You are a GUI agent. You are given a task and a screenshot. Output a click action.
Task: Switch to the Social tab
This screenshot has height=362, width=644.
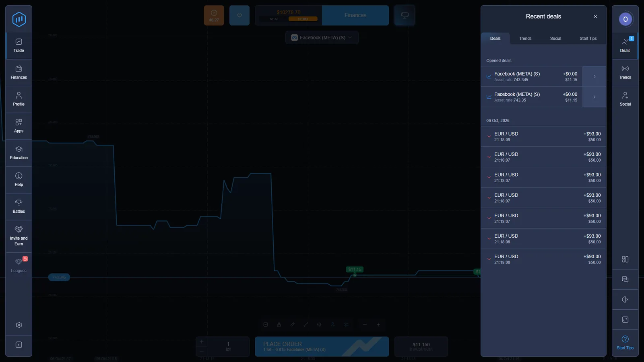555,39
